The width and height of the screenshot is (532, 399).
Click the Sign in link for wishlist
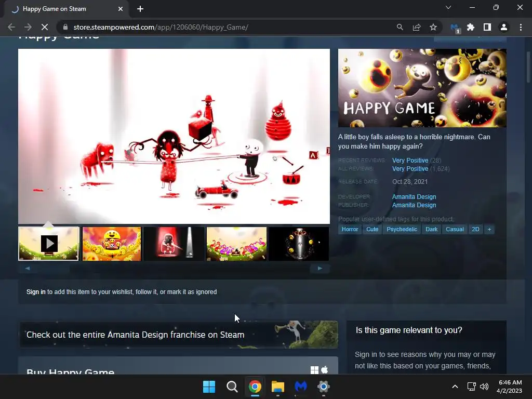(x=36, y=292)
